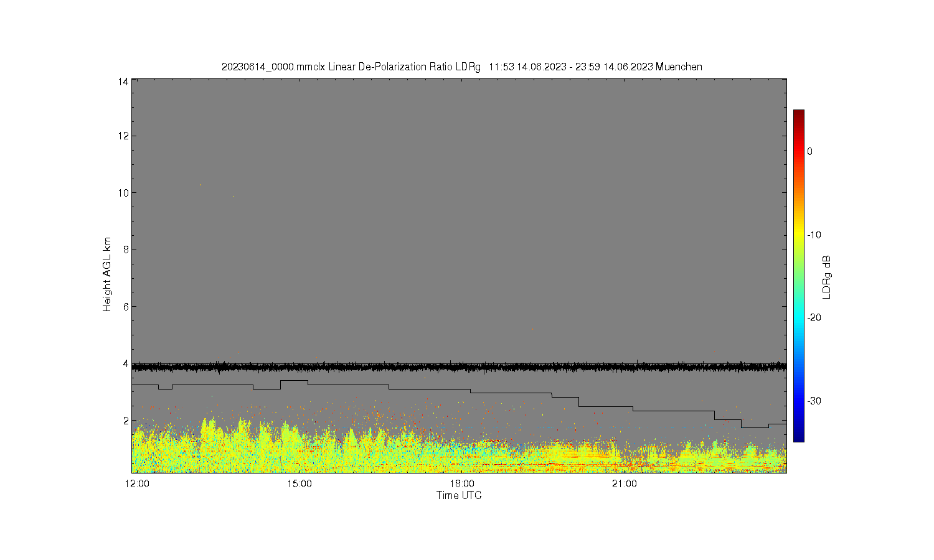This screenshot has width=934, height=560.
Task: Click the height tick label 8
Action: (x=125, y=250)
